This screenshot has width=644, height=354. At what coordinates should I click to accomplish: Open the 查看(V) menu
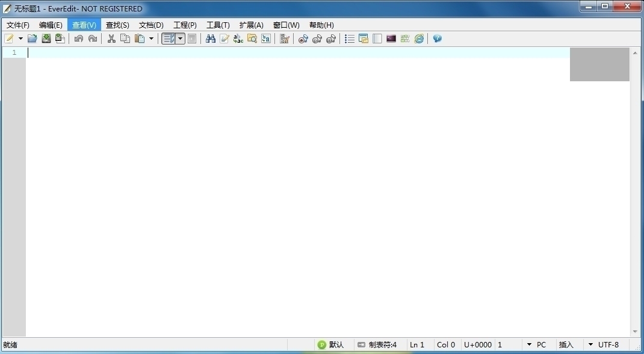click(x=84, y=25)
